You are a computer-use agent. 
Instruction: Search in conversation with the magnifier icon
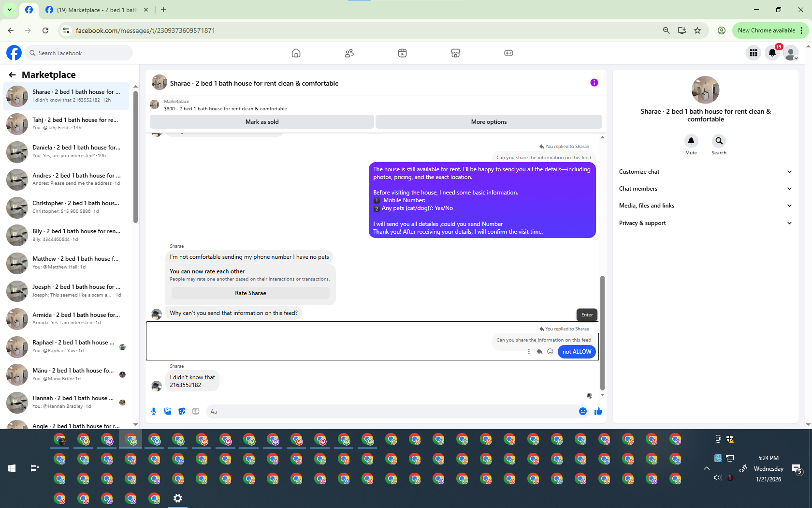pos(719,141)
